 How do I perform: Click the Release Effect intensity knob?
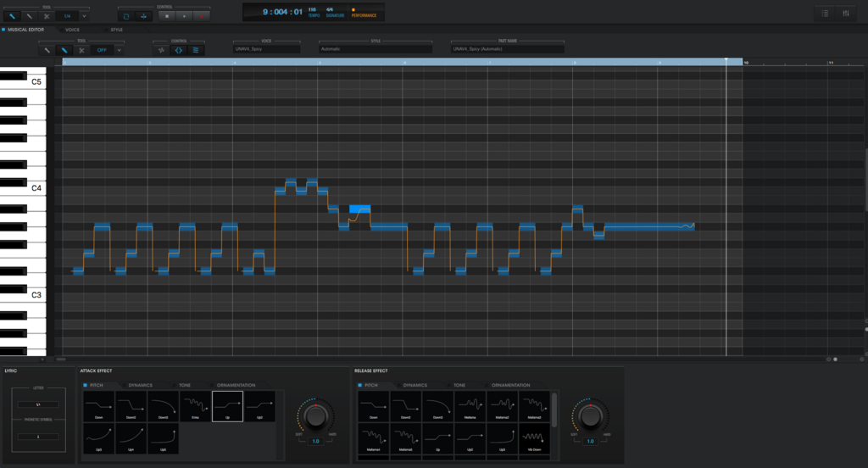point(590,416)
